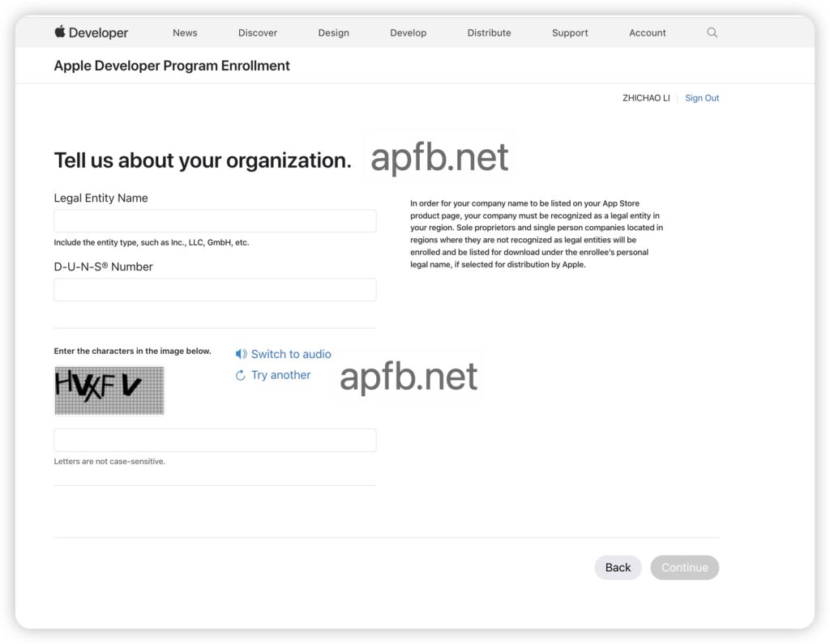Click the ZHICHAO LI account name
The height and width of the screenshot is (644, 830).
646,98
